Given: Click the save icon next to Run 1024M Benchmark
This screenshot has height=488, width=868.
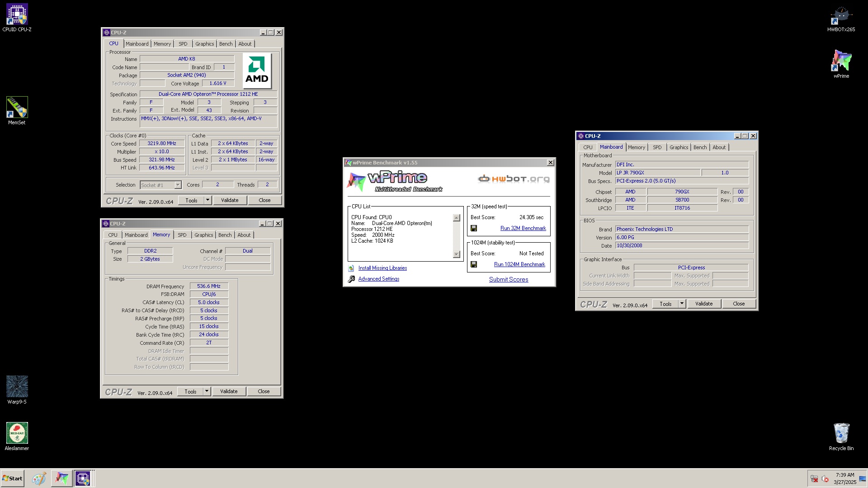Looking at the screenshot, I should pyautogui.click(x=474, y=264).
